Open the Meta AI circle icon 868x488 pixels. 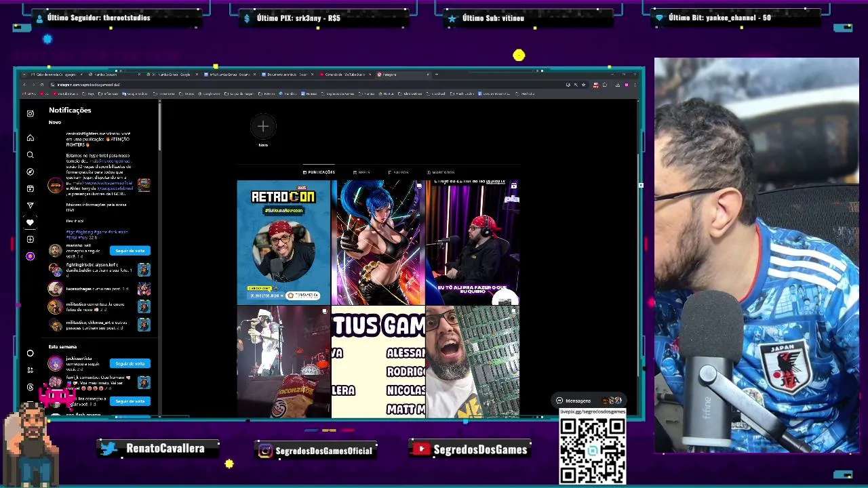tap(30, 353)
